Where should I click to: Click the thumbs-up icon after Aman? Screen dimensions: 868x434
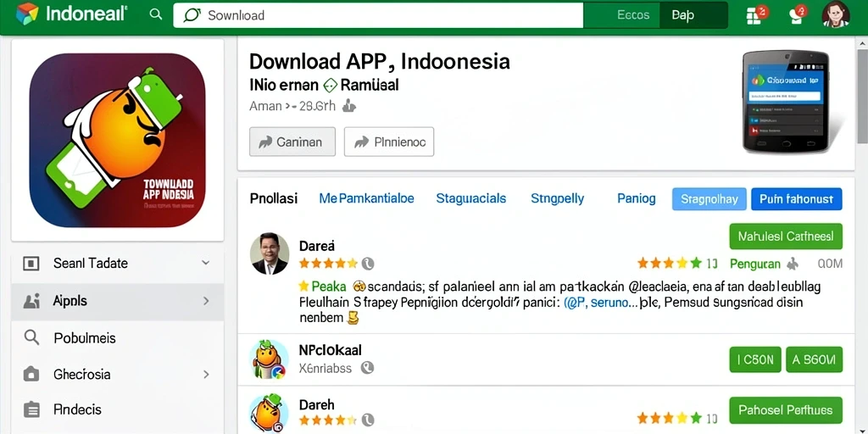click(x=348, y=105)
